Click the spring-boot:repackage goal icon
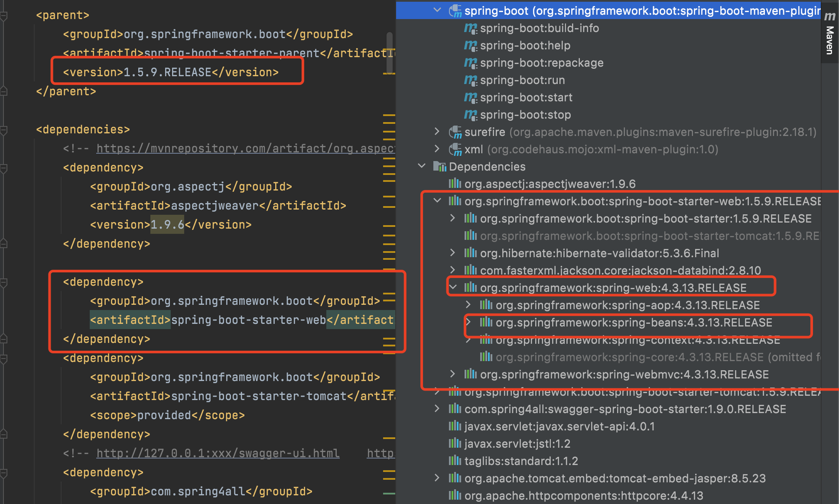Image resolution: width=839 pixels, height=504 pixels. (470, 63)
